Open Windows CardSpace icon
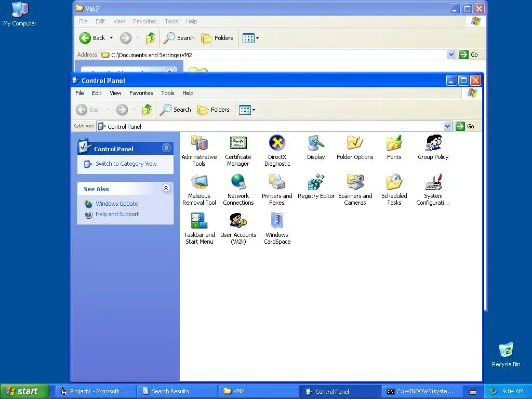 pos(277,229)
